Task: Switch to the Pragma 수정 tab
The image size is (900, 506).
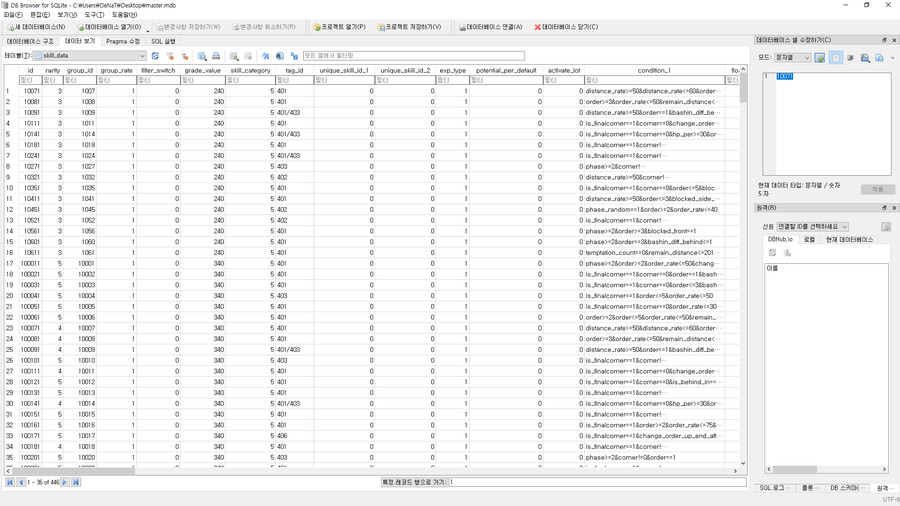Action: [x=123, y=41]
